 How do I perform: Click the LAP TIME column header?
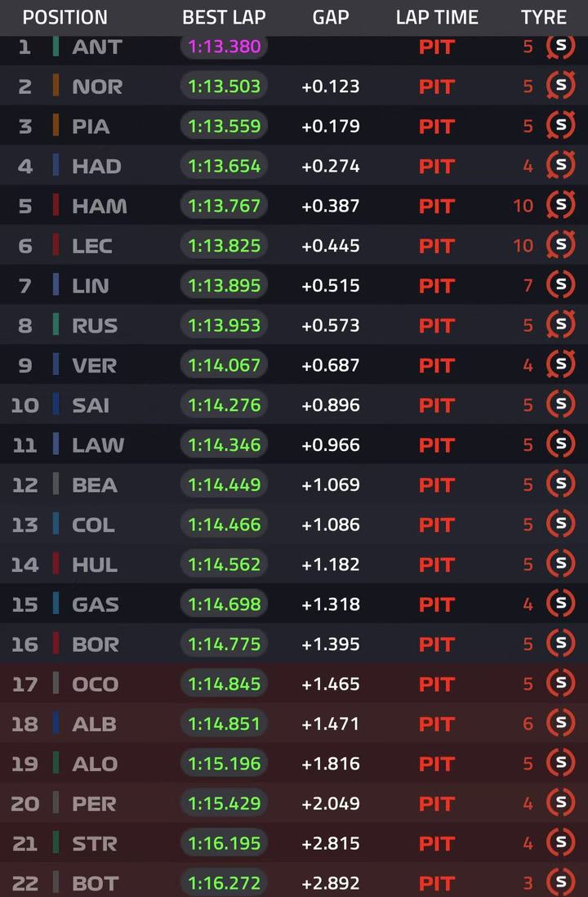point(437,17)
